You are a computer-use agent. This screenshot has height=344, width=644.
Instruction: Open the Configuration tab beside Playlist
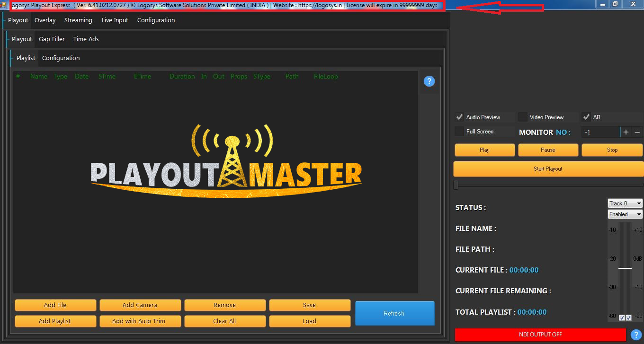click(x=61, y=58)
